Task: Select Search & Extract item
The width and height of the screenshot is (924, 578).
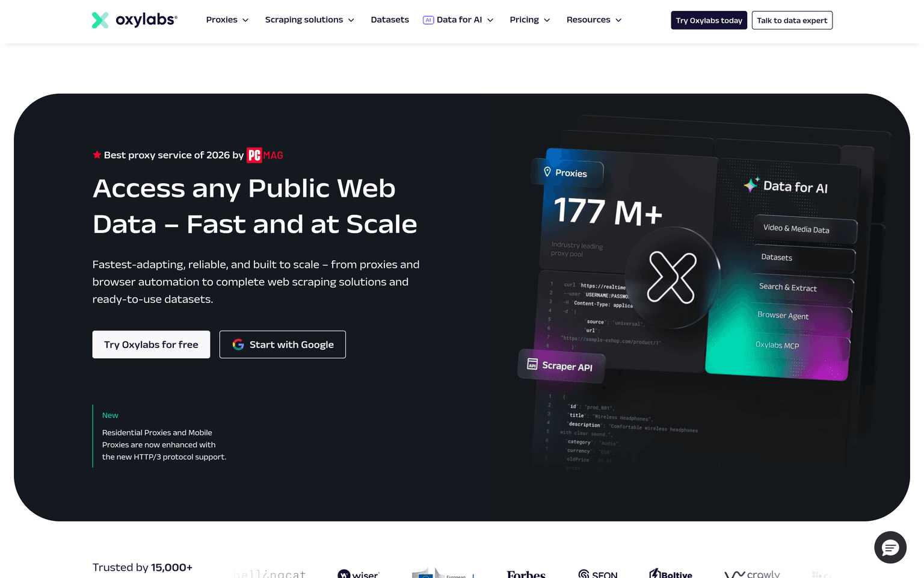Action: (802, 288)
